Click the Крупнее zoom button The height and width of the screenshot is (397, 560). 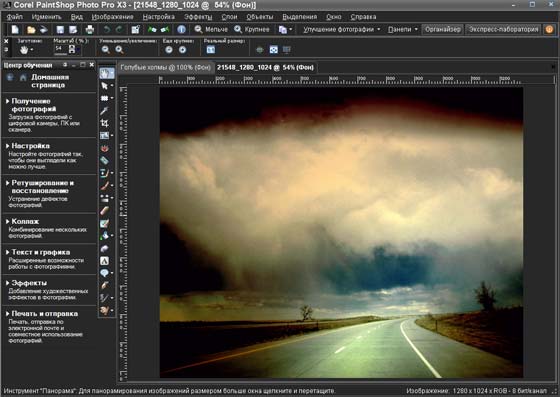click(x=252, y=29)
